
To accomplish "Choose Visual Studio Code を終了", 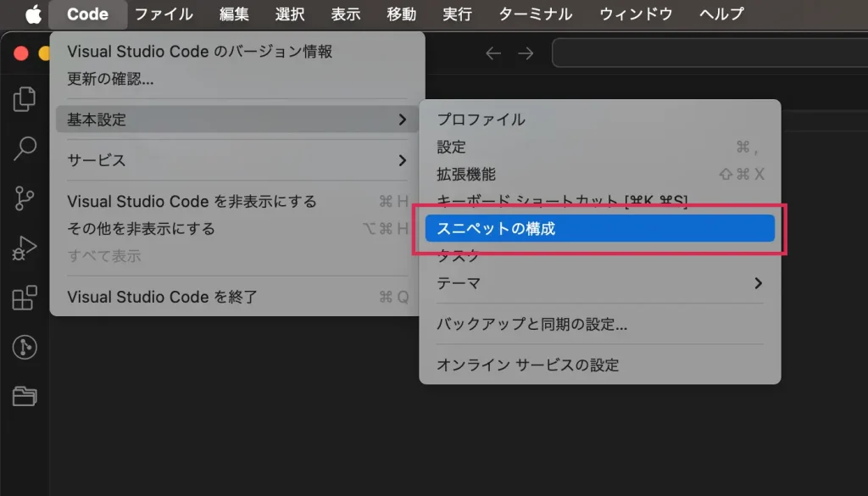I will [x=237, y=297].
